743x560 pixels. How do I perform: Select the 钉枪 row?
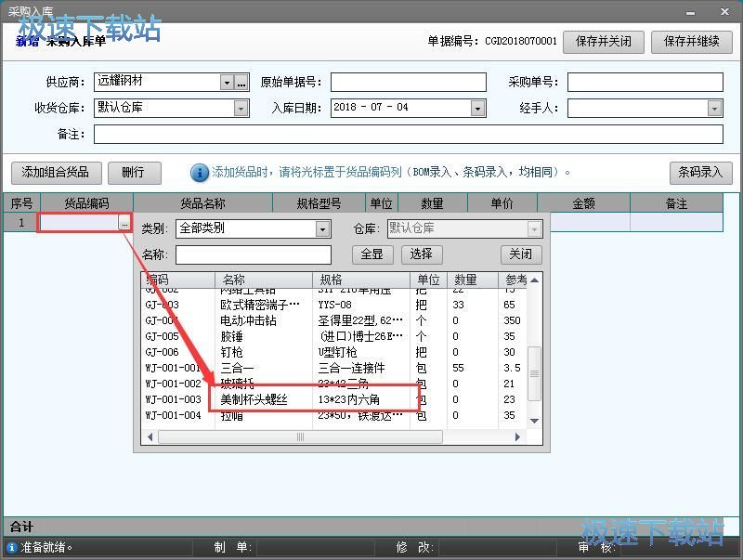[x=334, y=352]
